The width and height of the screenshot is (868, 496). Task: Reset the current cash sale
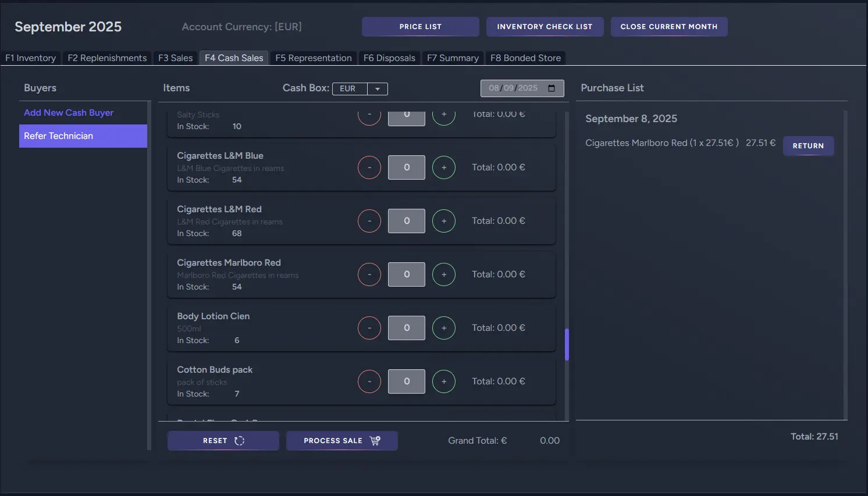click(223, 441)
